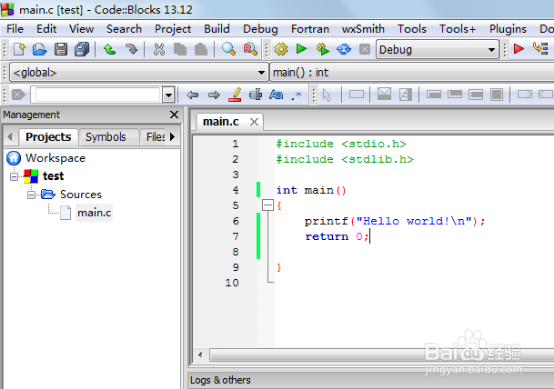The width and height of the screenshot is (554, 389).
Task: Click the Run to cursor debug icon
Action: [541, 49]
